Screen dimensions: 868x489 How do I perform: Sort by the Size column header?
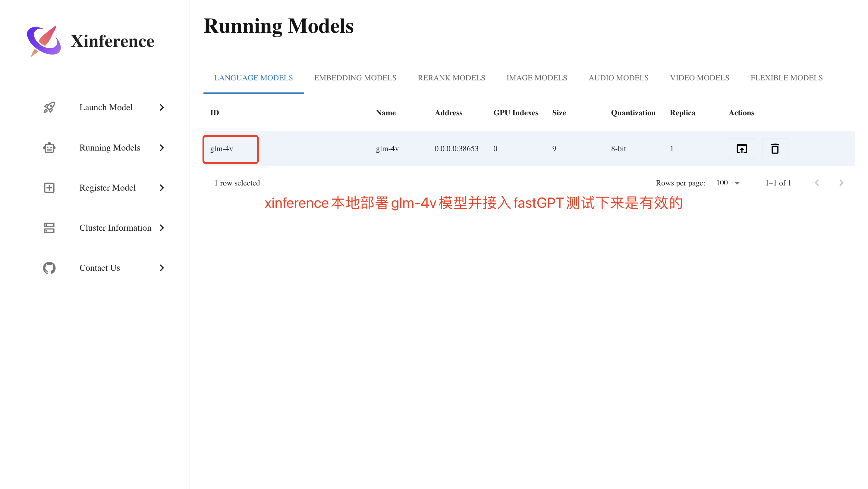[559, 113]
